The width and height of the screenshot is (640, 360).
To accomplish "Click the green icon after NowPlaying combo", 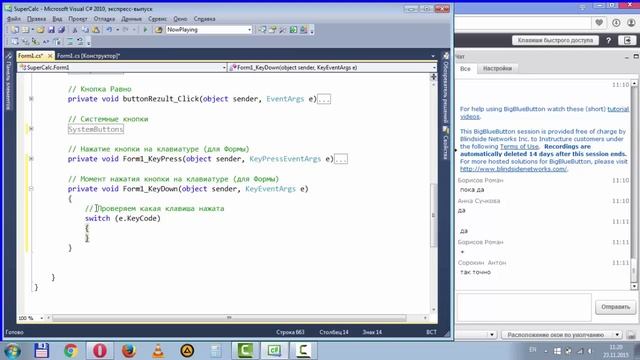I will [293, 30].
